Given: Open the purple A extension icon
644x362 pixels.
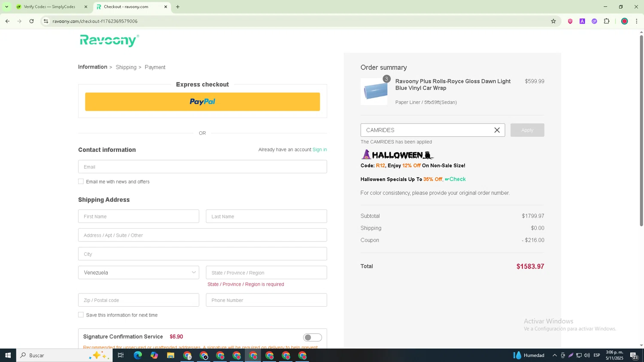Looking at the screenshot, I should [582, 21].
